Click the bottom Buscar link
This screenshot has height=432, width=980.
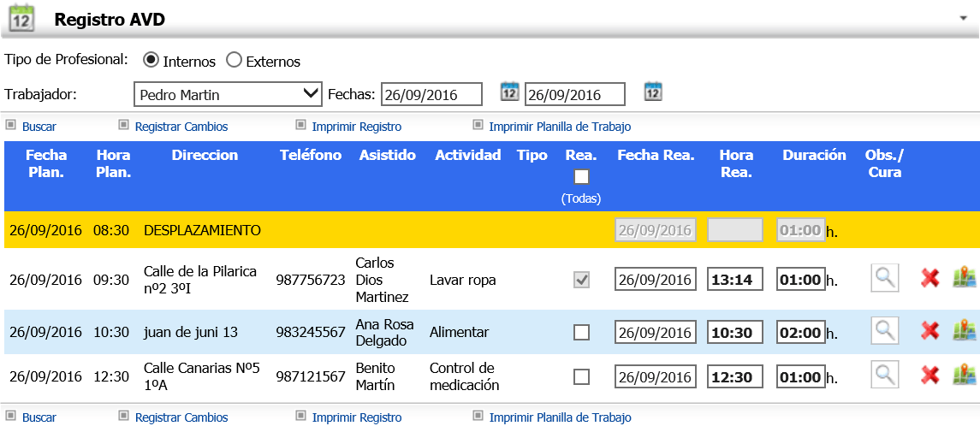pyautogui.click(x=39, y=417)
